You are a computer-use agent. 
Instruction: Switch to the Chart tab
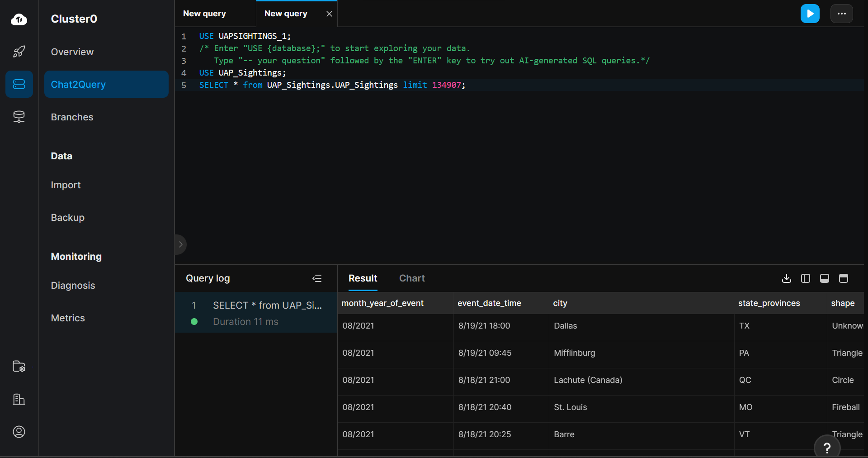pyautogui.click(x=412, y=278)
